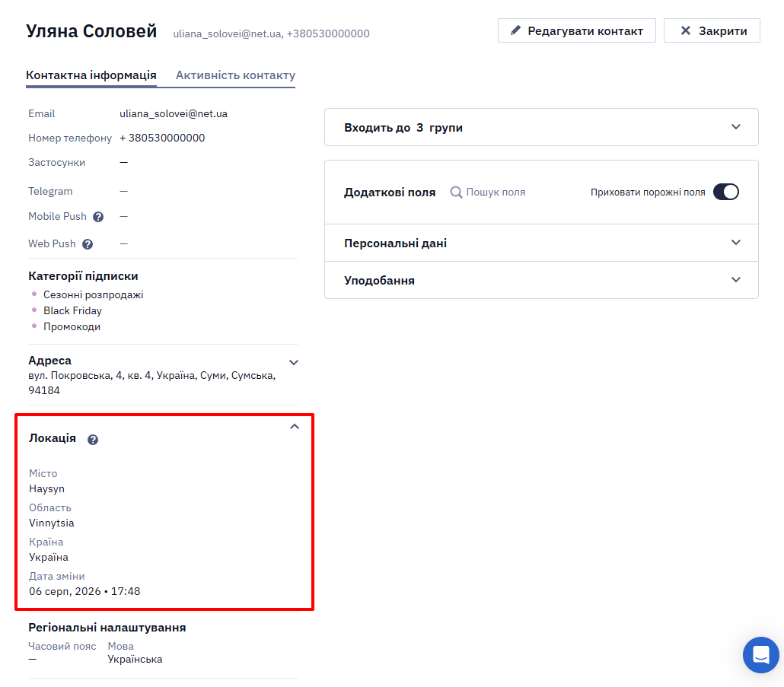Click the pencil icon in Редагувати контакт
The height and width of the screenshot is (687, 784).
515,30
